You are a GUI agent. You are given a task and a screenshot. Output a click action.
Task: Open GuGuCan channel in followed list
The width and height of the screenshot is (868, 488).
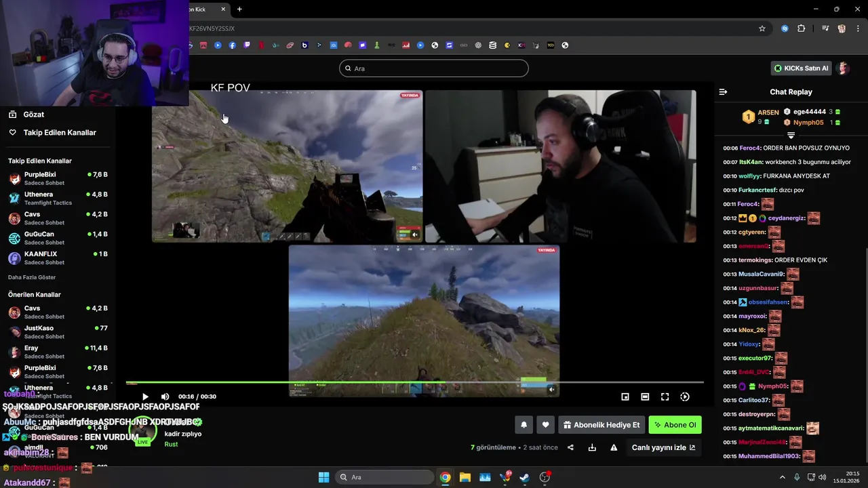tap(58, 238)
